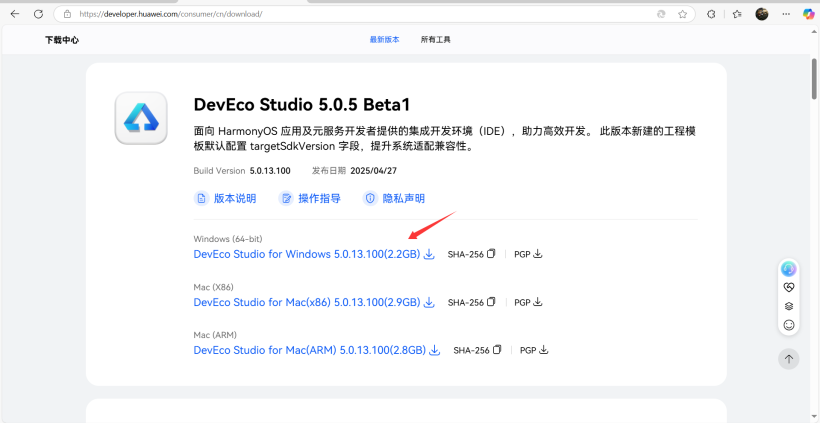Open 版本说明 release notes link
The width and height of the screenshot is (820, 423).
[235, 198]
